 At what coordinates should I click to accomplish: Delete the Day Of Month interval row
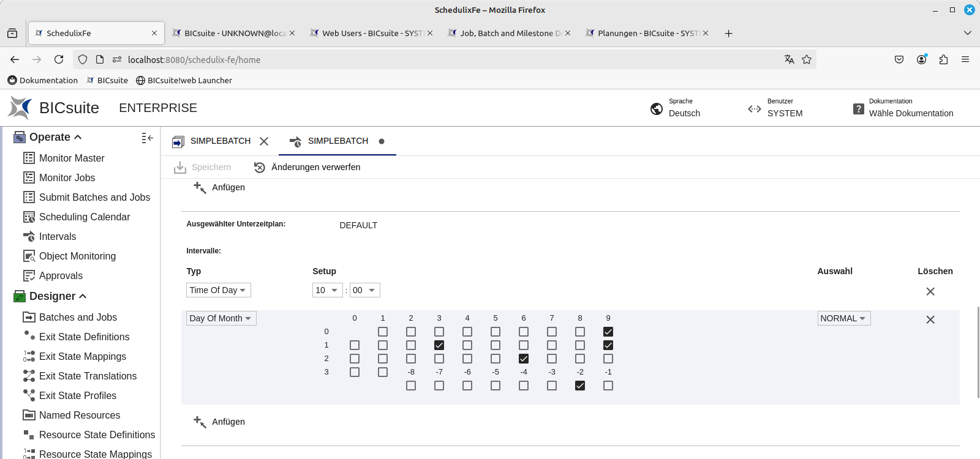point(930,319)
